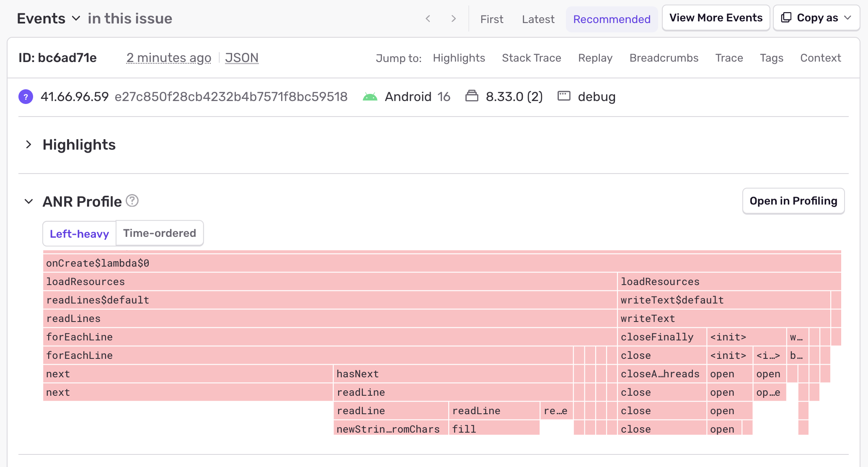The width and height of the screenshot is (868, 467).
Task: Click the copy icon in Copy as
Action: pyautogui.click(x=786, y=18)
